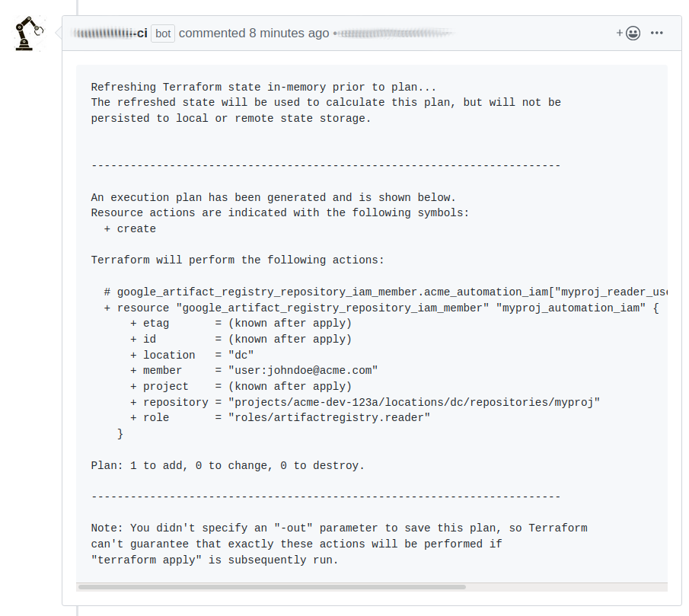Click the line "Plan: 1 to add, 0 to change, 0 to destroy."
689x616 pixels.
(228, 466)
